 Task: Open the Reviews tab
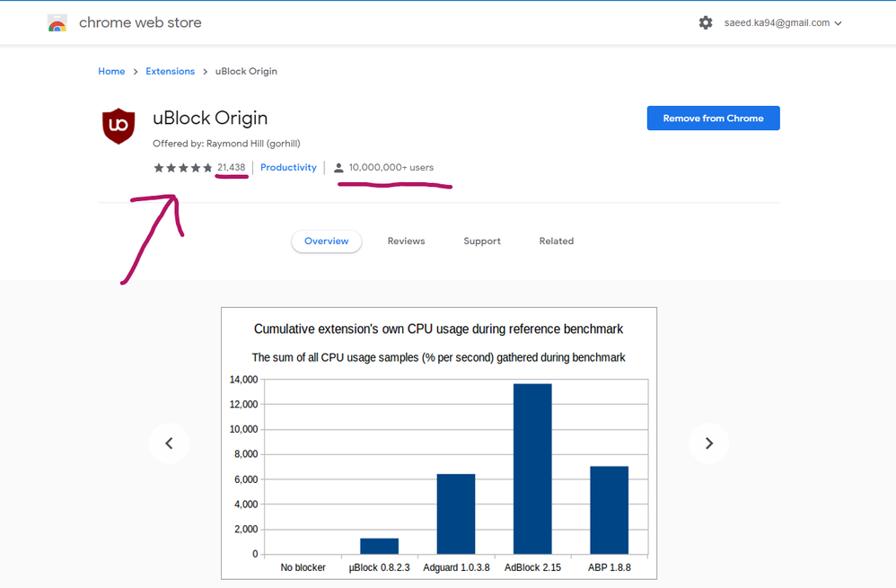point(407,241)
